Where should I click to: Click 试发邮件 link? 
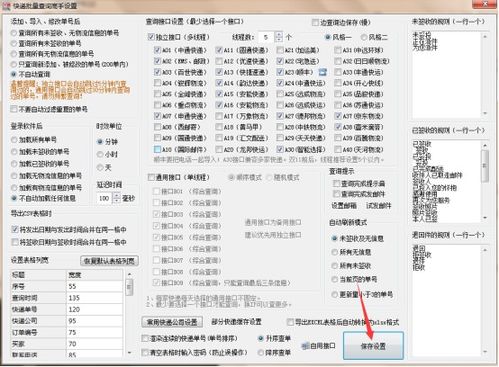point(379,206)
